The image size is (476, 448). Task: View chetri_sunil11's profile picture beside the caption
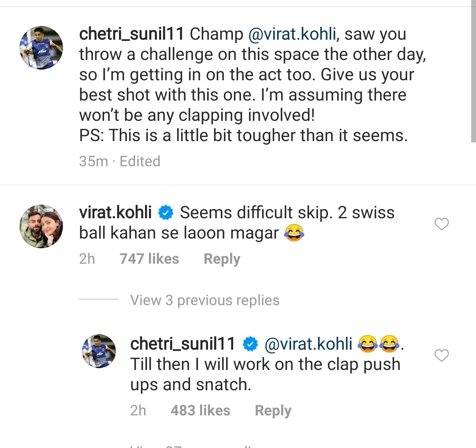[41, 48]
